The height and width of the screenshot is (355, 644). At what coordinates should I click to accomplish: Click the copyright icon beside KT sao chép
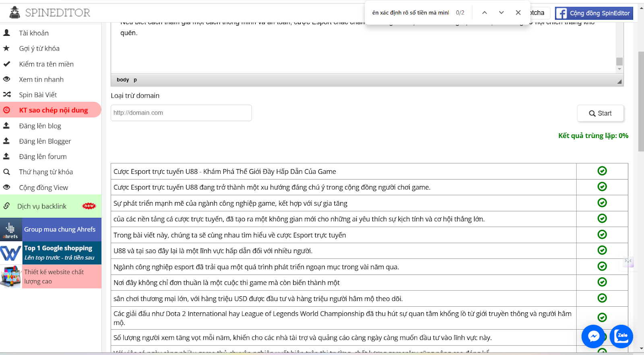(x=6, y=110)
